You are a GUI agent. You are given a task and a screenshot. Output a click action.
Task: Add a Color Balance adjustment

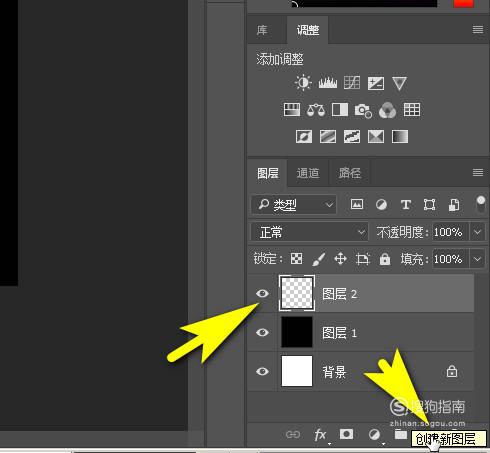(x=316, y=110)
